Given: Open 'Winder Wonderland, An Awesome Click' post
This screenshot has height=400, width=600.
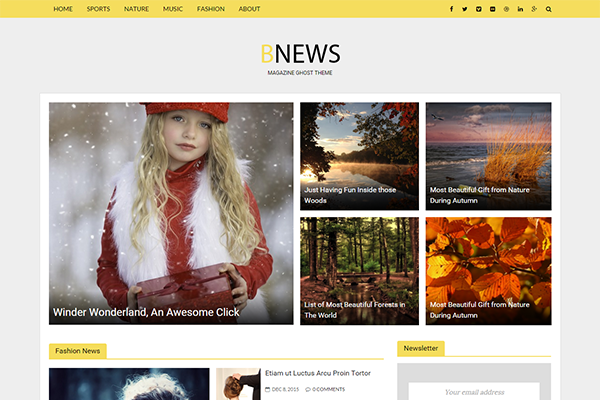Looking at the screenshot, I should [x=146, y=312].
